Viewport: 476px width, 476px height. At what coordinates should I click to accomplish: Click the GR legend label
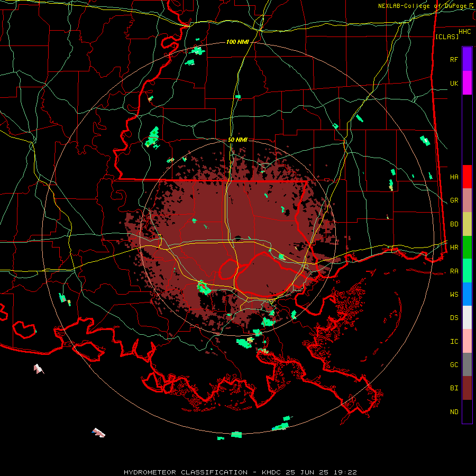tap(454, 200)
